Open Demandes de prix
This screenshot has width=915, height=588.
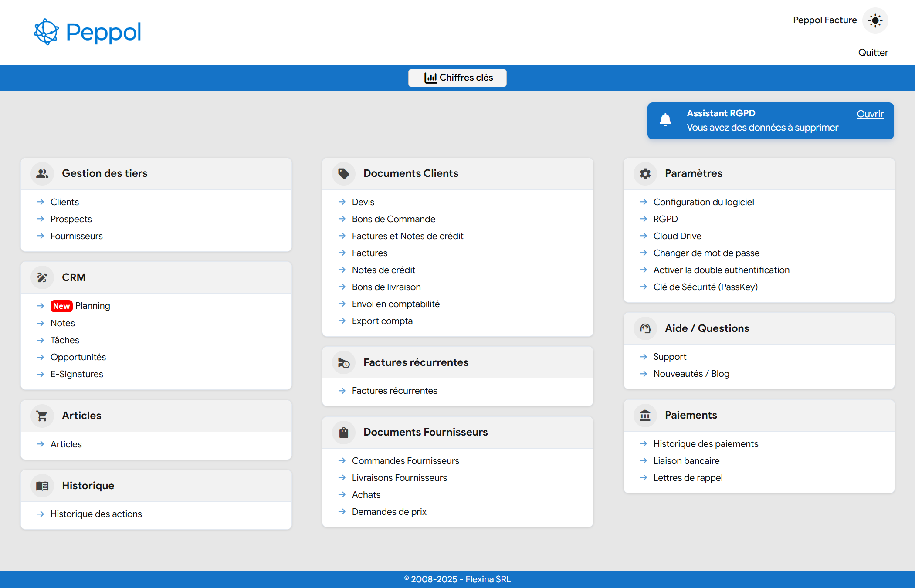click(x=389, y=512)
